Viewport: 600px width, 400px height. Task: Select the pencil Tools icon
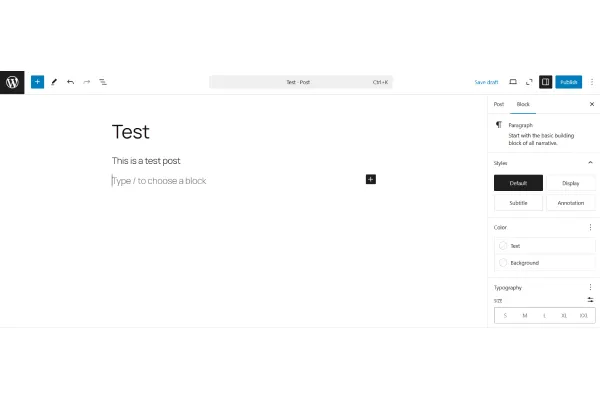click(54, 82)
